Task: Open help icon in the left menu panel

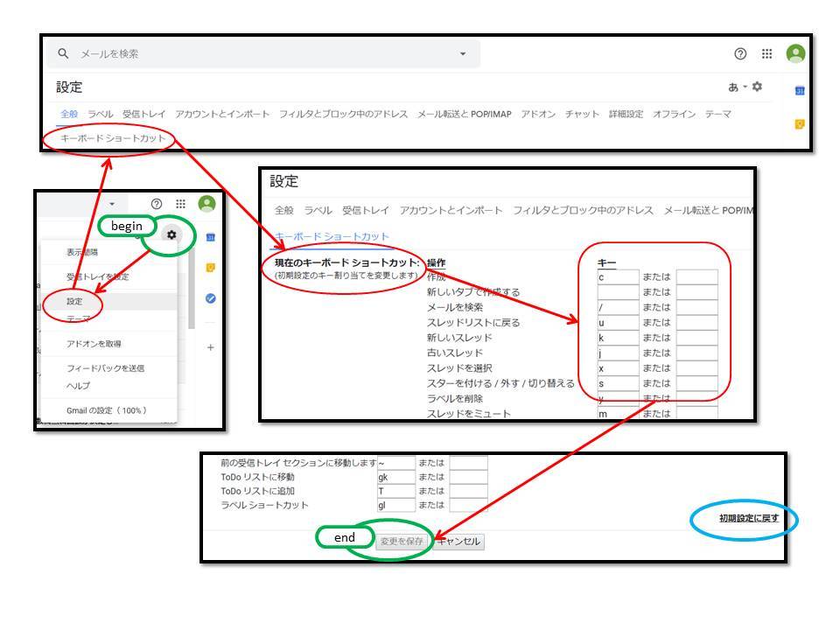Action: pos(157,204)
